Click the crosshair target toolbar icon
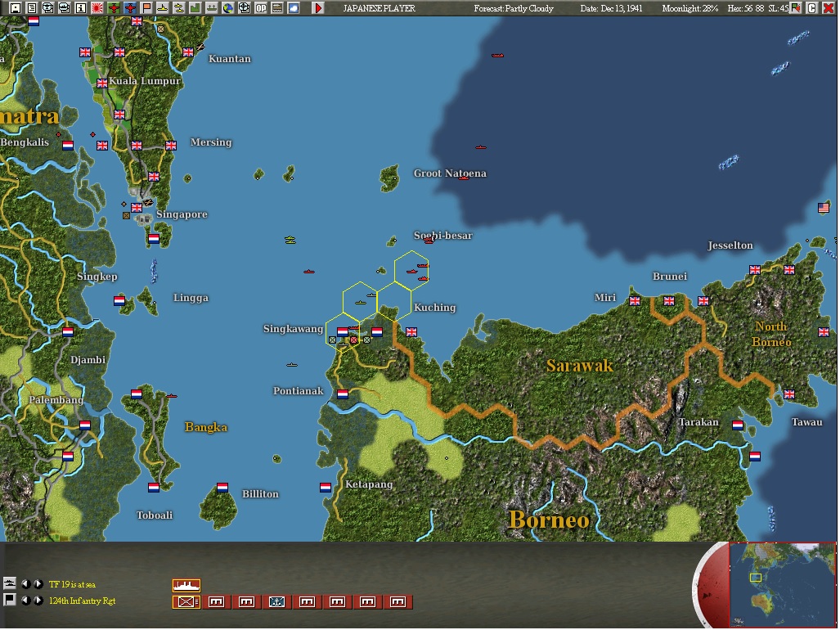Image resolution: width=840 pixels, height=630 pixels. (x=245, y=8)
